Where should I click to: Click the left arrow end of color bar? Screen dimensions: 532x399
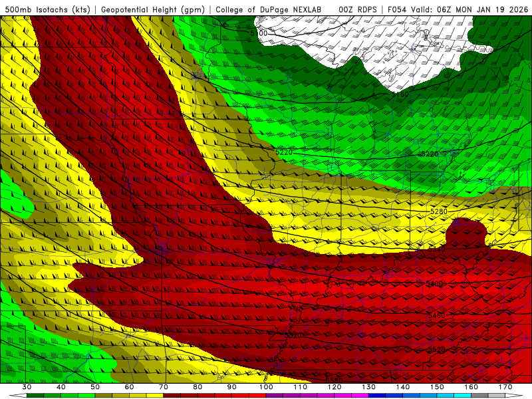[x=18, y=396]
